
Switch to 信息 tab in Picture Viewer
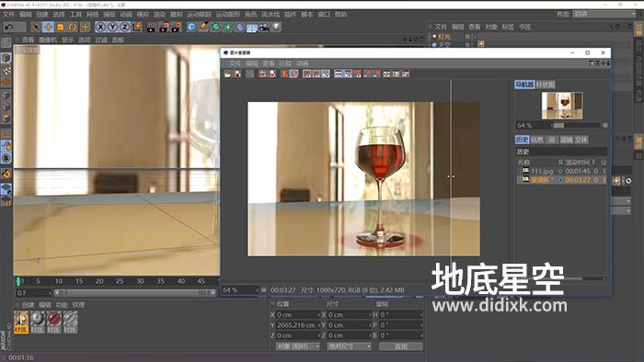[x=536, y=140]
